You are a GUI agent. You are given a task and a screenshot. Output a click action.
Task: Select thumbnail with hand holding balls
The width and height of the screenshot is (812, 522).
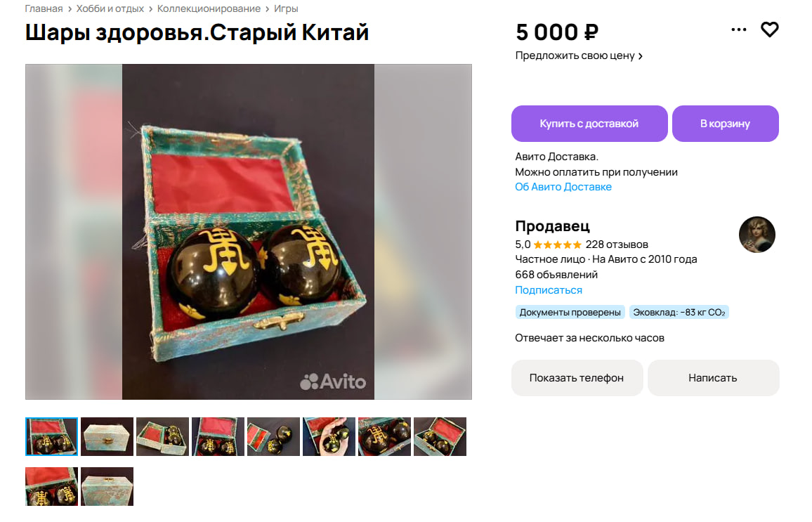coord(329,436)
